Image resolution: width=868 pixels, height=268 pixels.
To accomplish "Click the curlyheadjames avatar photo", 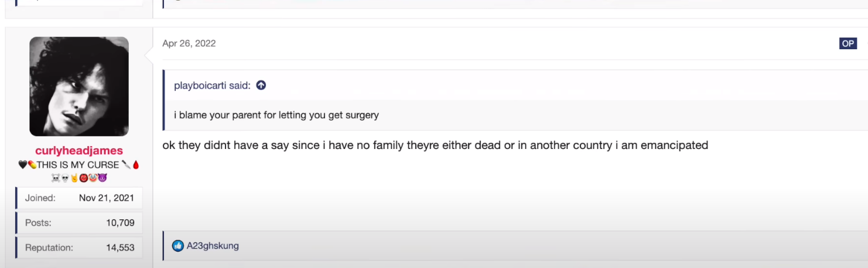I will [x=79, y=86].
